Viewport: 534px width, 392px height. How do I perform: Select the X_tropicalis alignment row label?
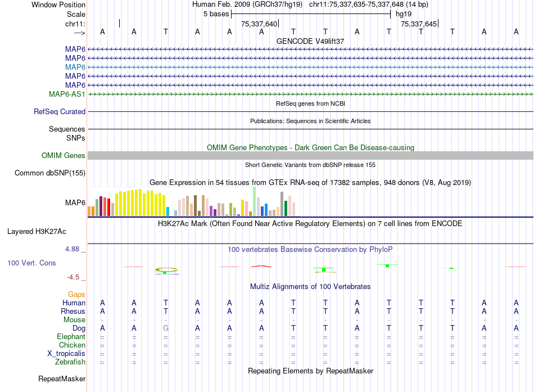(x=66, y=354)
